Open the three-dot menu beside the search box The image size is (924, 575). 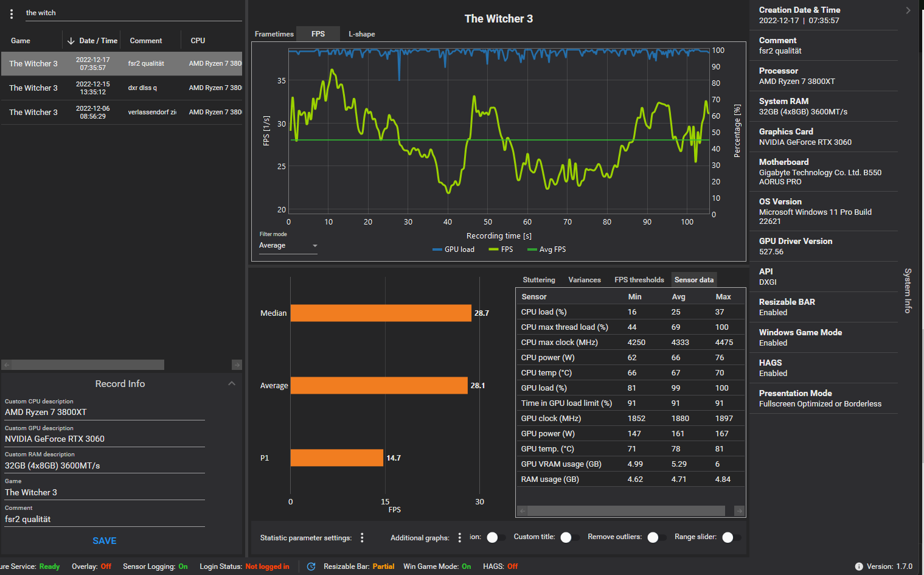point(12,13)
